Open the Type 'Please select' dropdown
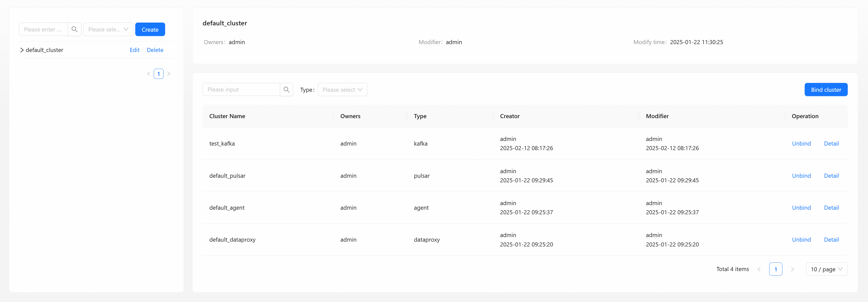 pyautogui.click(x=342, y=90)
